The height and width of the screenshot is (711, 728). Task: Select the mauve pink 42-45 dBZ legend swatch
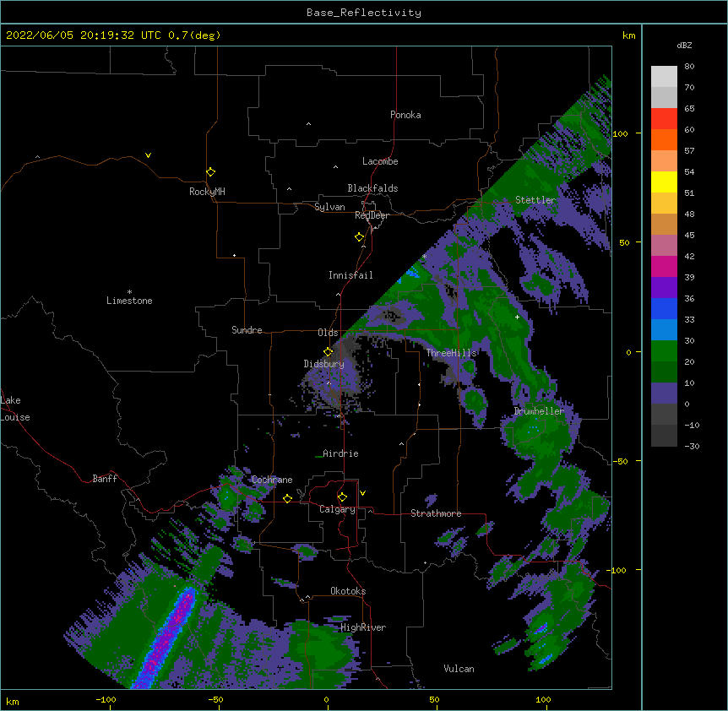tap(664, 246)
